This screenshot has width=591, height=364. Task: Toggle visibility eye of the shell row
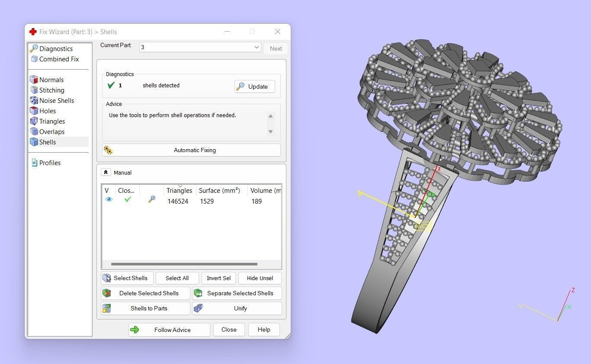109,199
